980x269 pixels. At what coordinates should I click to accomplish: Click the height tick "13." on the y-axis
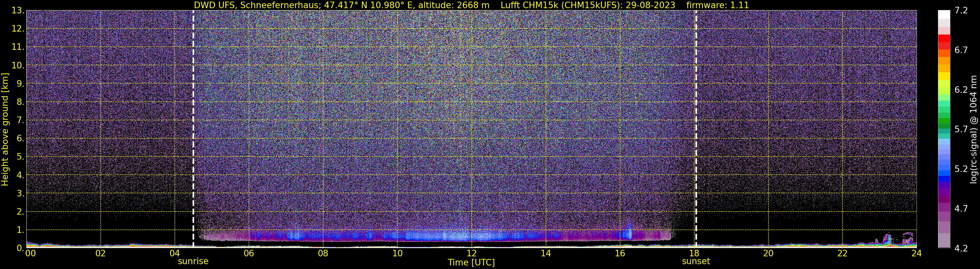click(18, 11)
